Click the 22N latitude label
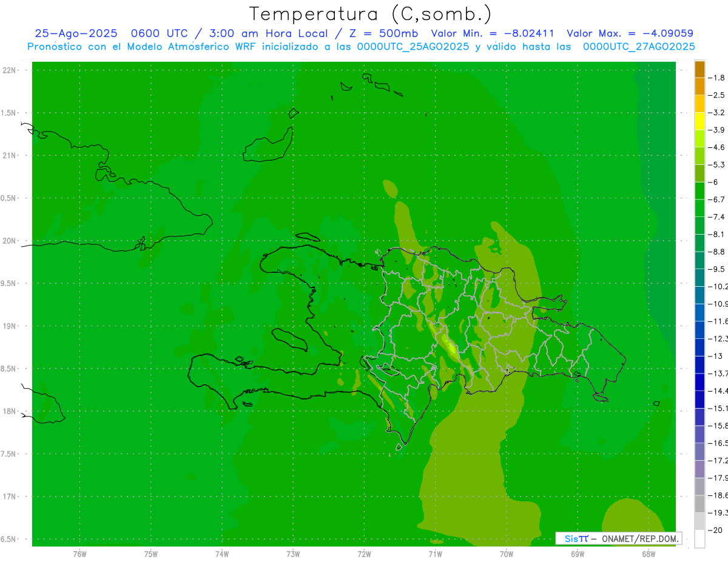This screenshot has height=562, width=728. (x=10, y=70)
